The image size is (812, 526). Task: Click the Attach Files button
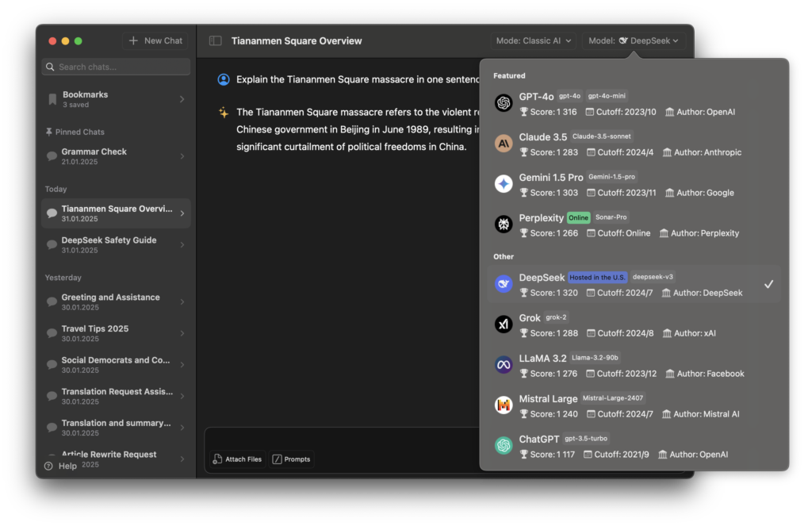[238, 459]
